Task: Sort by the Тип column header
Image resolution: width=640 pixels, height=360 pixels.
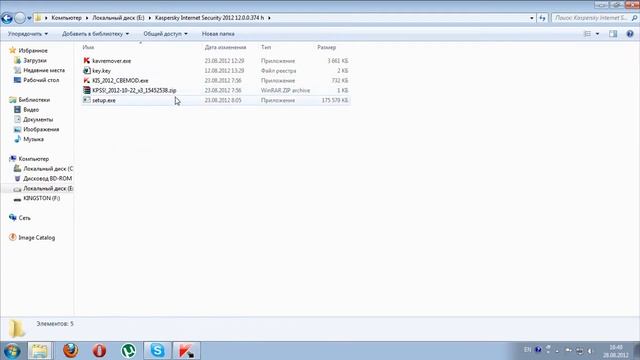Action: click(x=266, y=47)
